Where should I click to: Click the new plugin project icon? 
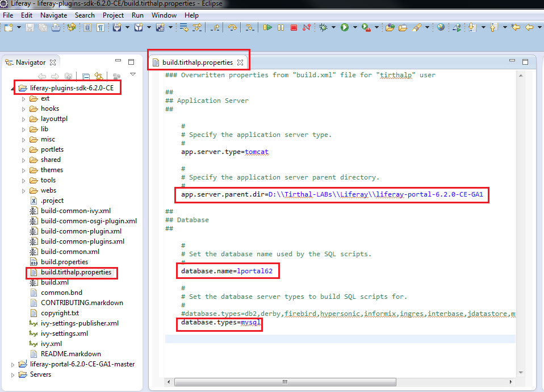click(117, 27)
